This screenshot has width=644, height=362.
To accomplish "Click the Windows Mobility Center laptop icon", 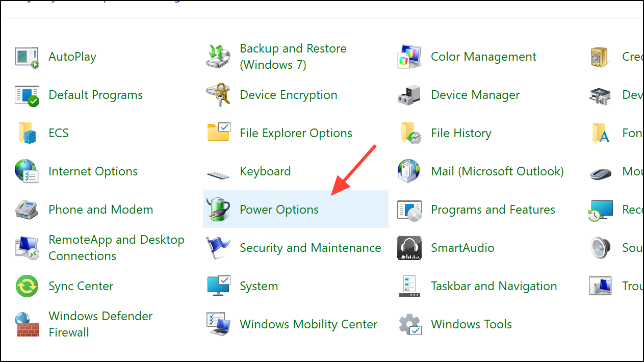I will click(218, 324).
